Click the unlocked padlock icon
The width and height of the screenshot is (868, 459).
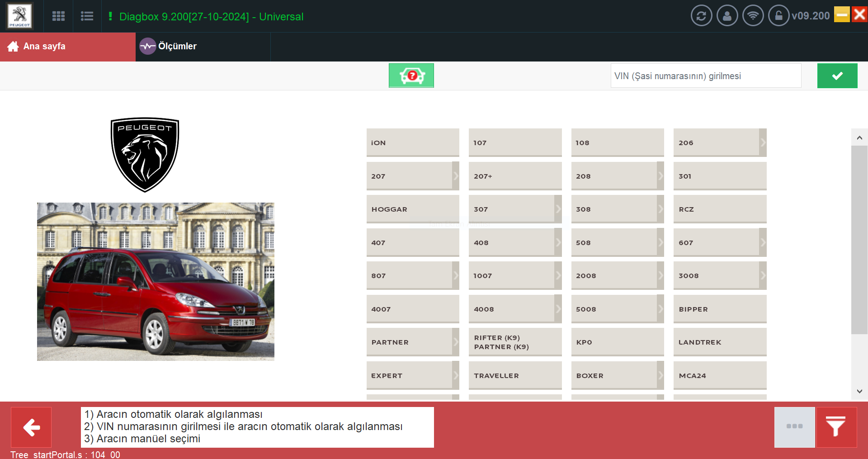click(778, 16)
